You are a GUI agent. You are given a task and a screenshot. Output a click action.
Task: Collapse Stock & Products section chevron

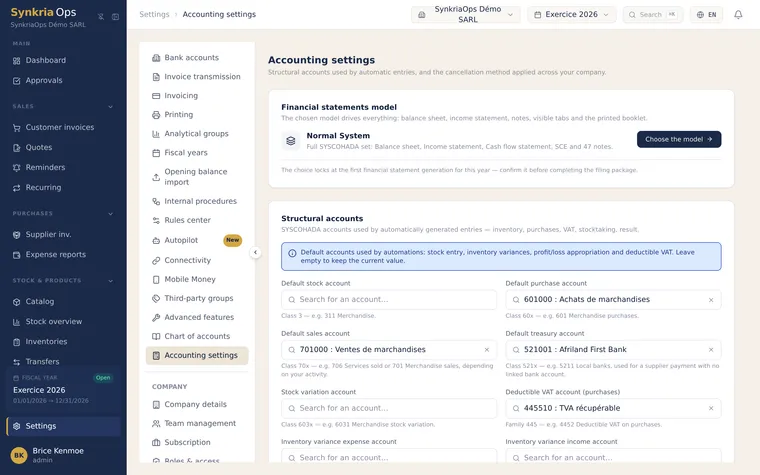(x=111, y=281)
